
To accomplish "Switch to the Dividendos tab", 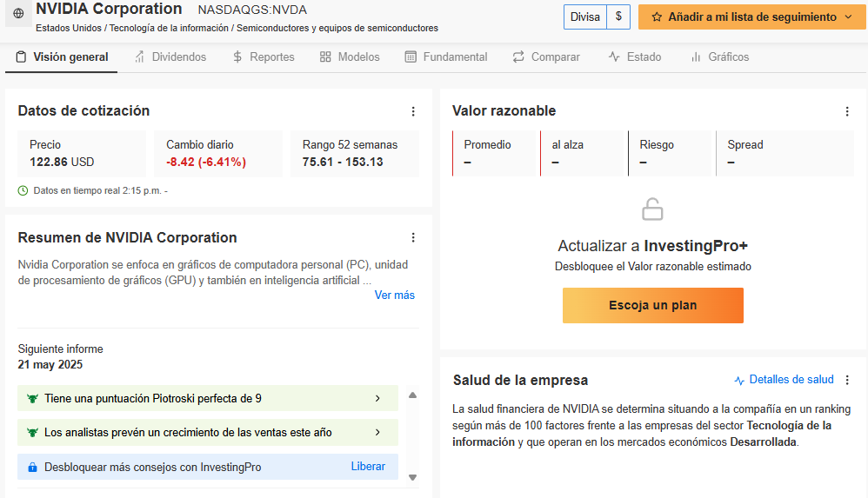I will (x=170, y=57).
